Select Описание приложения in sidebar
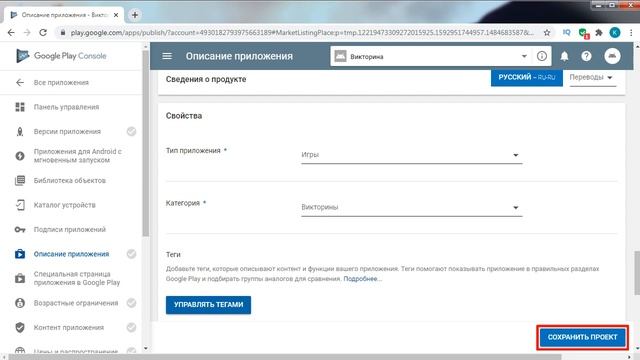This screenshot has height=360, width=640. coord(71,254)
